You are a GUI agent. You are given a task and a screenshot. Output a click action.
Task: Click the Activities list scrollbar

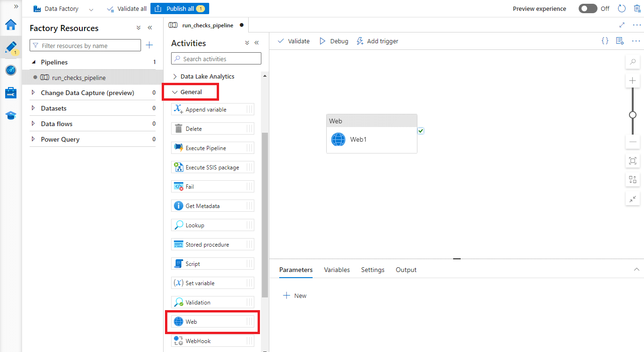pyautogui.click(x=265, y=214)
